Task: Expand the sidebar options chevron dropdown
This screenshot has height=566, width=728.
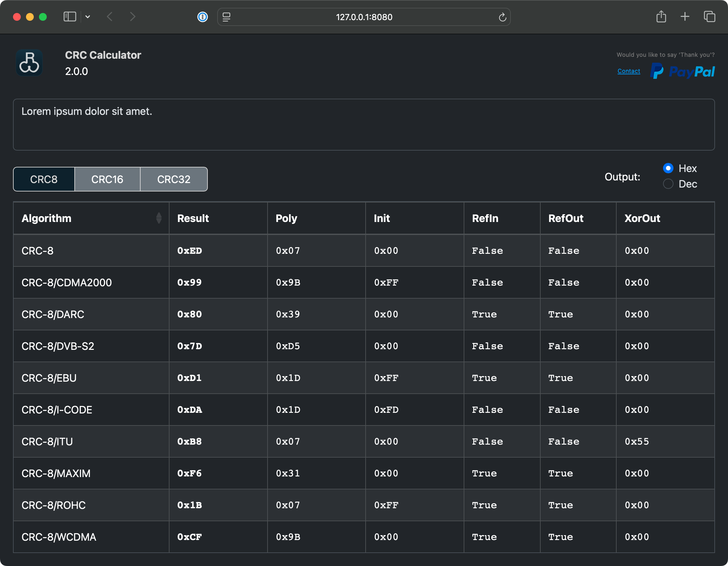Action: point(88,17)
